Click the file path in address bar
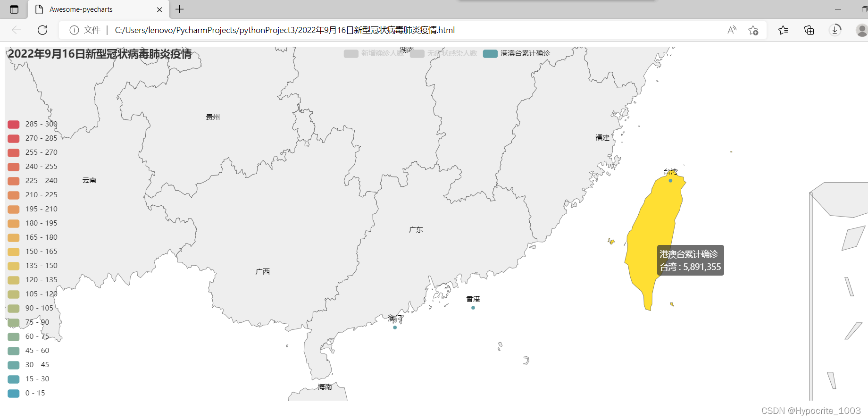The height and width of the screenshot is (420, 868). coord(285,30)
